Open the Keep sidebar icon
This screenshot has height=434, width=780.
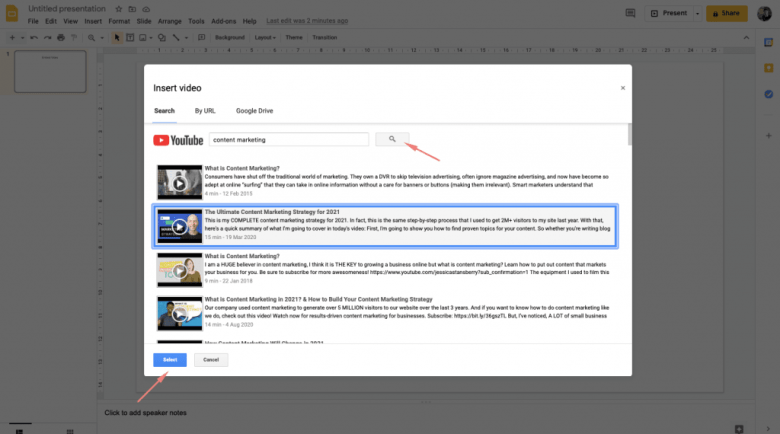pyautogui.click(x=769, y=68)
